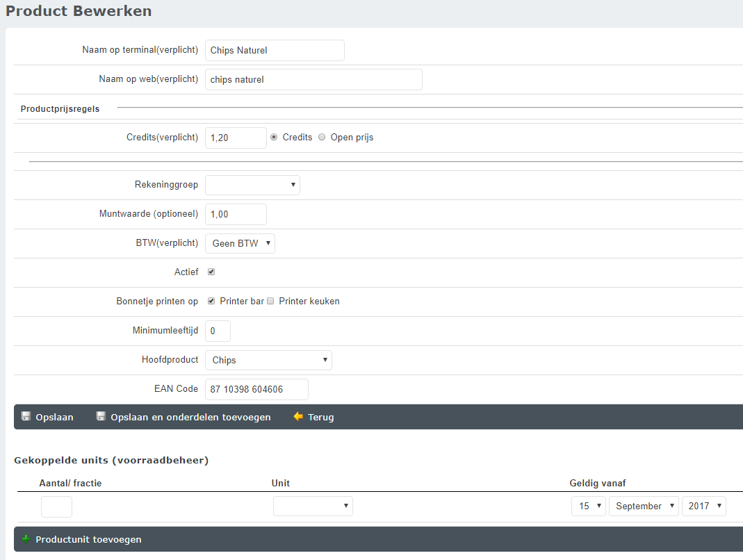The height and width of the screenshot is (560, 743).
Task: Select the Open prijs radio option
Action: pos(322,138)
